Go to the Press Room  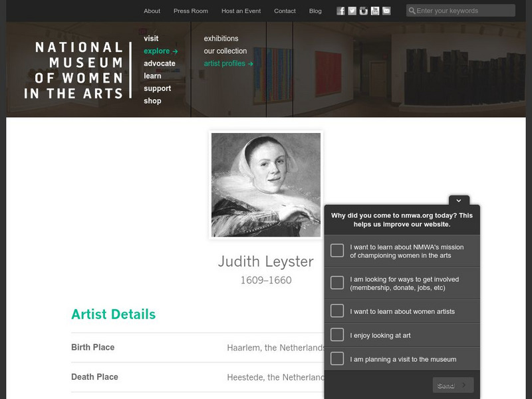tap(191, 11)
